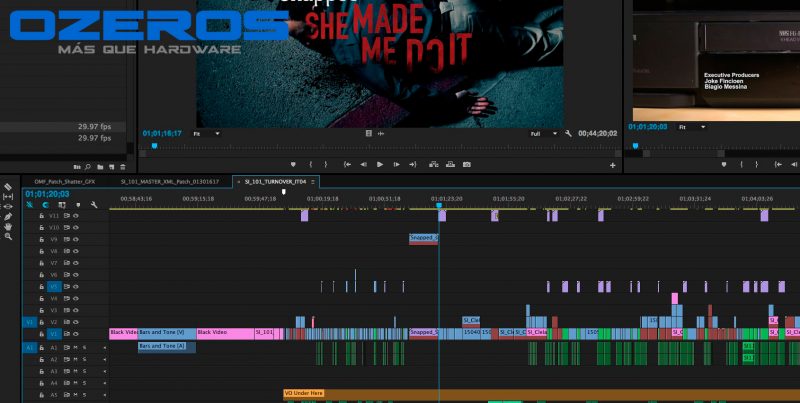Click Mark In in right-hand monitor
Screen dimensions: 800x403
coord(741,165)
